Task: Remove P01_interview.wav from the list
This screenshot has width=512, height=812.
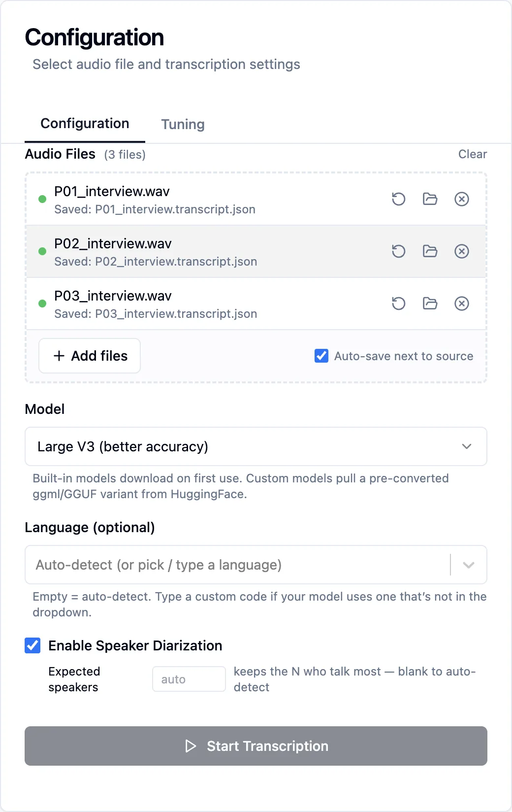Action: click(x=461, y=199)
